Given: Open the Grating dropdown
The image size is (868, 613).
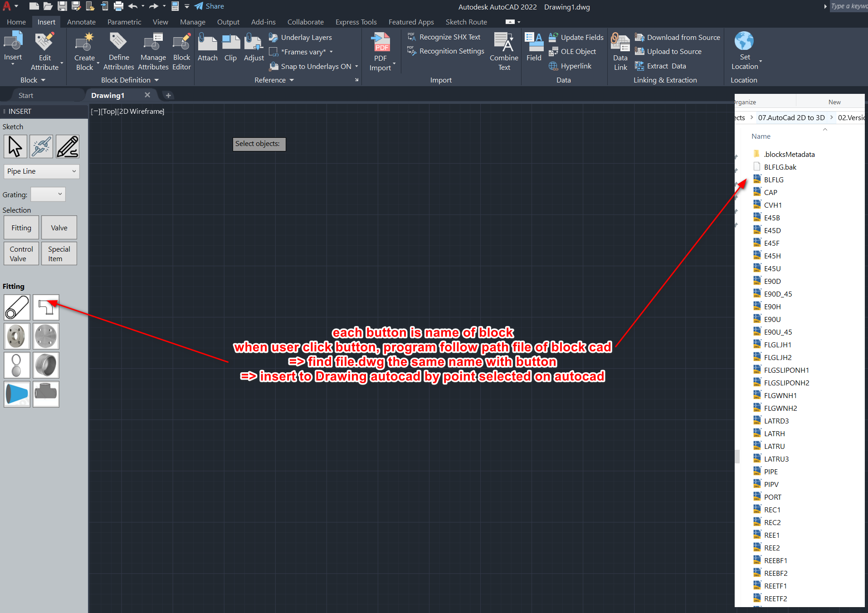Looking at the screenshot, I should [x=48, y=195].
